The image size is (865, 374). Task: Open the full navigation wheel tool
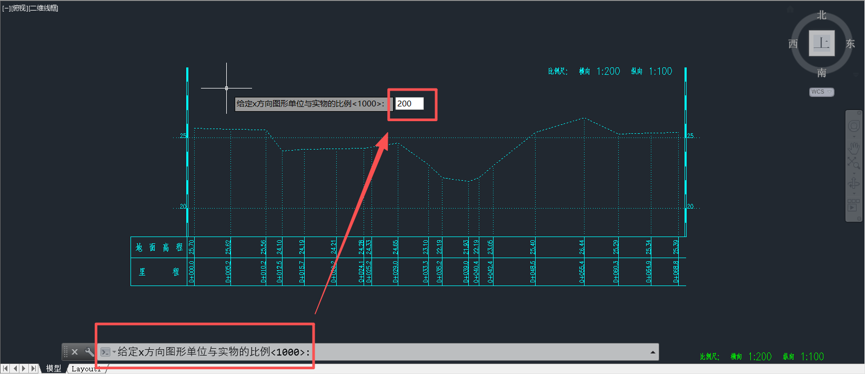856,125
